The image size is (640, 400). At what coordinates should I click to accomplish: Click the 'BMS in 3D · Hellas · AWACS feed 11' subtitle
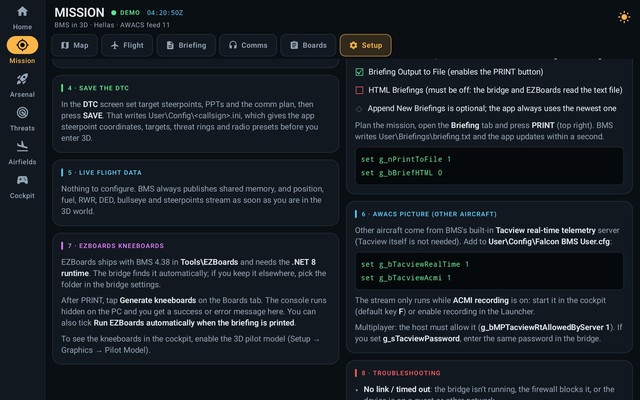(112, 25)
